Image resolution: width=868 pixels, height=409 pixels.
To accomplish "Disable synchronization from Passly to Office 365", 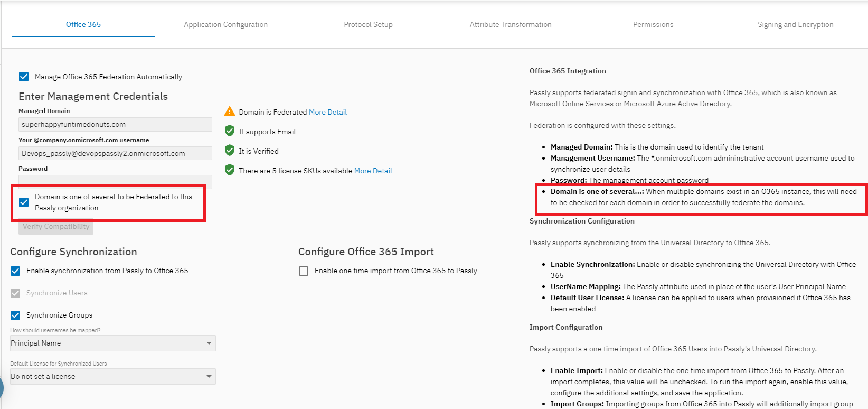I will tap(15, 271).
